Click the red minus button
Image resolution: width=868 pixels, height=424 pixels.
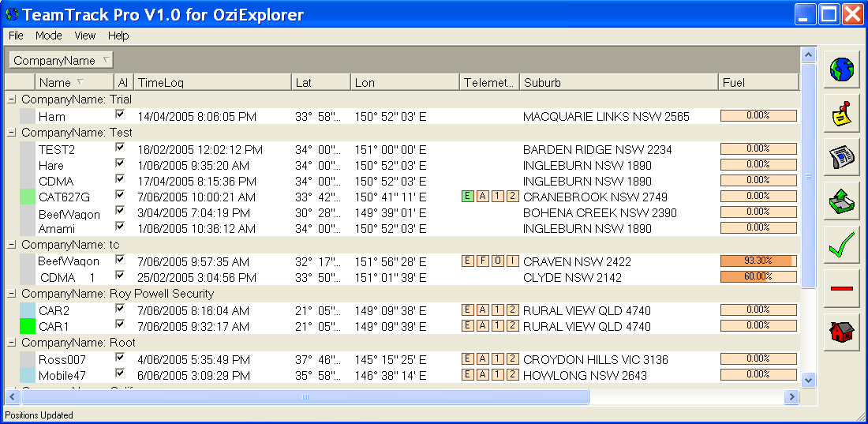pos(841,289)
